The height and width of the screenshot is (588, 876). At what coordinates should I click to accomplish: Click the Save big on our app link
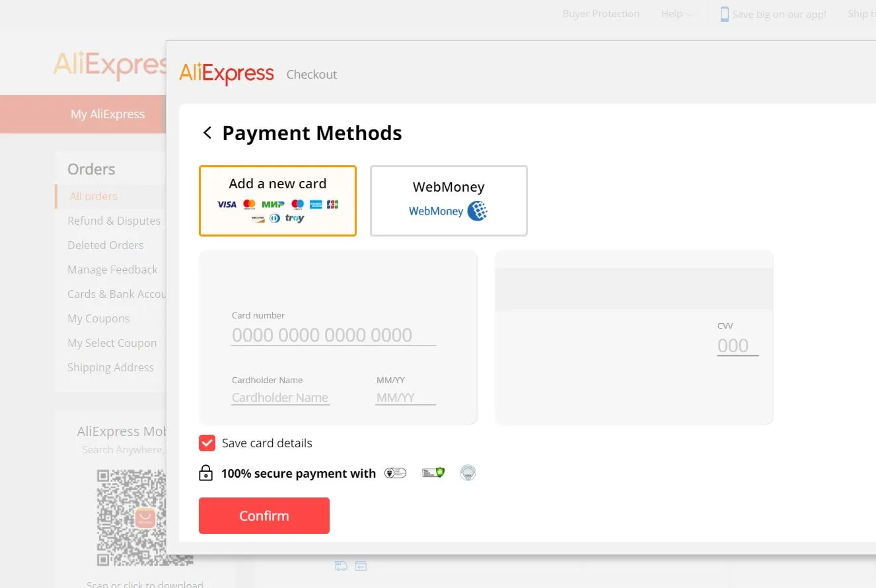click(779, 14)
